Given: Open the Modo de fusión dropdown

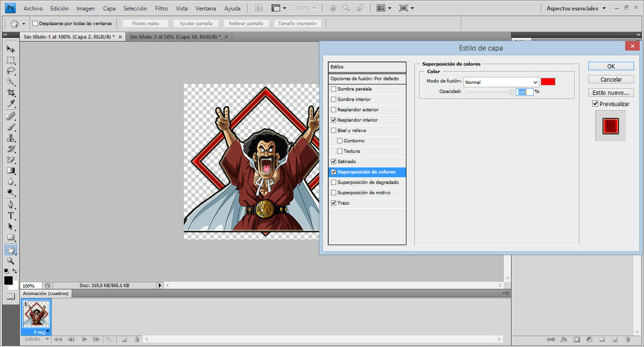Looking at the screenshot, I should [x=501, y=82].
